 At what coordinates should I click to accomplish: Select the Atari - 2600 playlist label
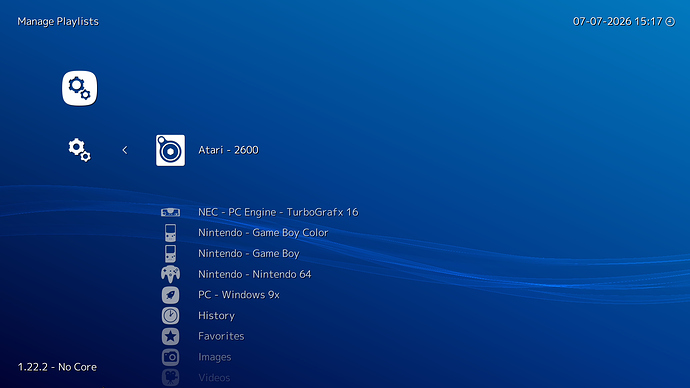click(x=228, y=150)
